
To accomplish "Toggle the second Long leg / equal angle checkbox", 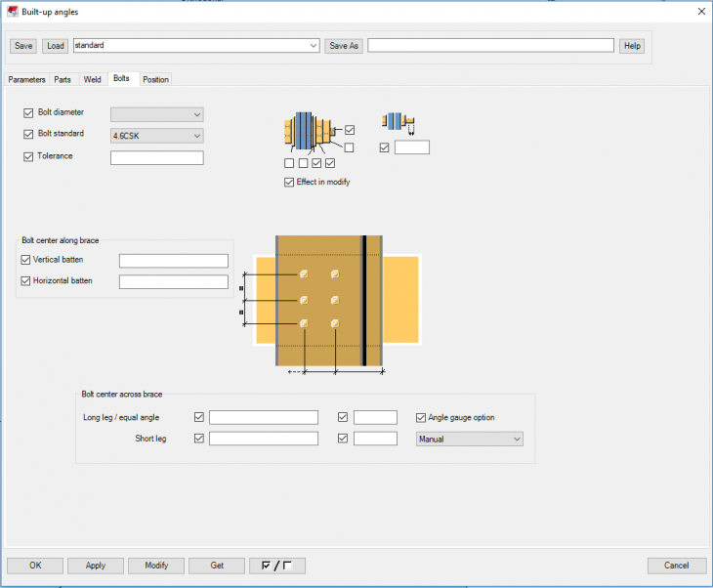I will pos(343,416).
